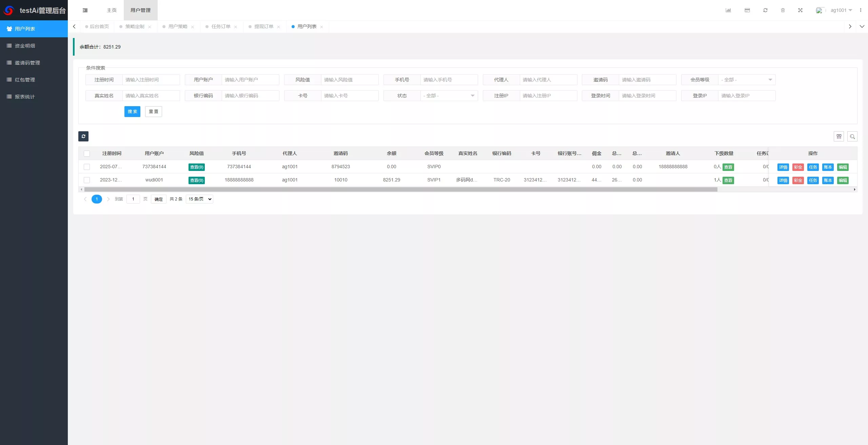Focus the 用户账户 input field

pos(251,80)
